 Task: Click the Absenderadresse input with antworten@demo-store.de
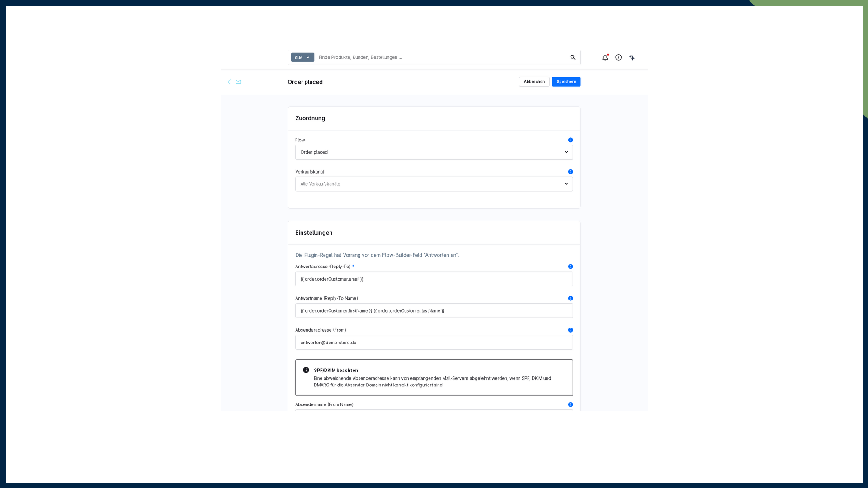pyautogui.click(x=434, y=343)
